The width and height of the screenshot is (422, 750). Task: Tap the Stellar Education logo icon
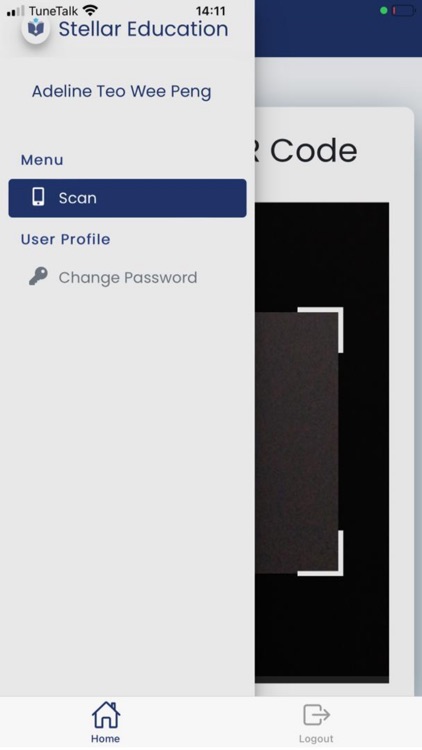[x=36, y=30]
